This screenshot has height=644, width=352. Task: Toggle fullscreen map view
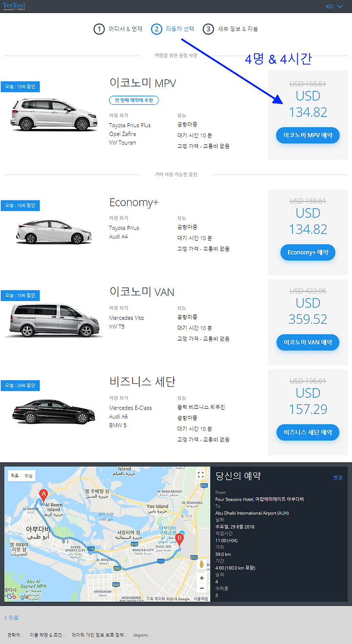(200, 474)
